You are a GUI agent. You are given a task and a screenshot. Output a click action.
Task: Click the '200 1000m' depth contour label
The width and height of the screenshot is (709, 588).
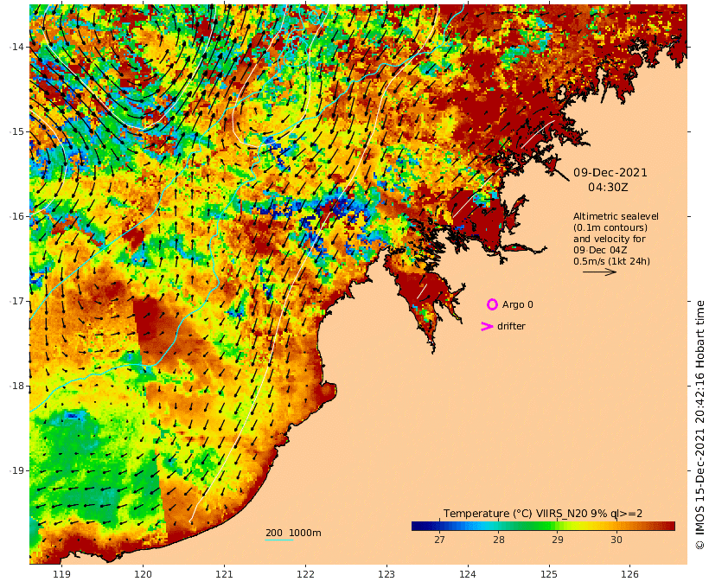pyautogui.click(x=293, y=533)
